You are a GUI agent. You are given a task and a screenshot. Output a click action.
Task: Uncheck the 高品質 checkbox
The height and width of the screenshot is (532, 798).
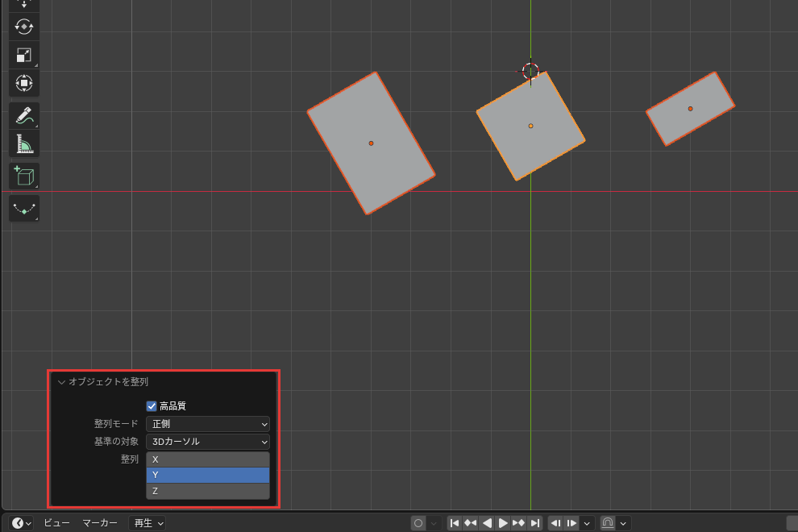(152, 405)
